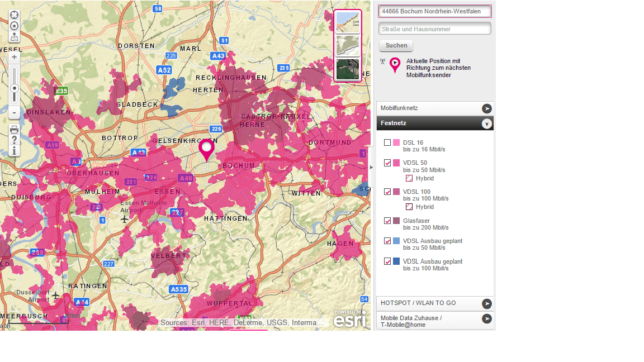Switch basemap using the satellite thumbnail
Viewport: 644px width, 362px height.
point(348,69)
